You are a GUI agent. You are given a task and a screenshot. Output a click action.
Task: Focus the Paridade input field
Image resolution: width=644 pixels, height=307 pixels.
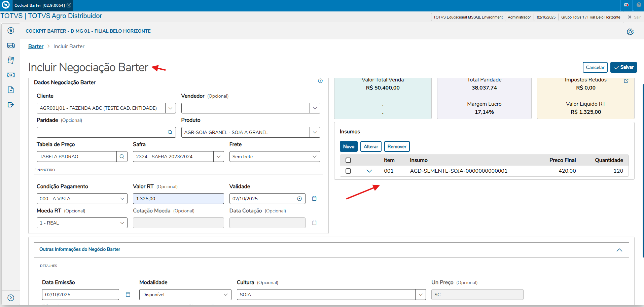[101, 132]
